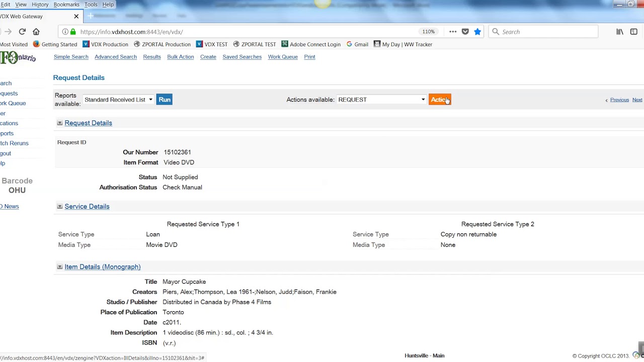The height and width of the screenshot is (362, 644).
Task: Open the Standard Received List reports dropdown
Action: pyautogui.click(x=118, y=100)
